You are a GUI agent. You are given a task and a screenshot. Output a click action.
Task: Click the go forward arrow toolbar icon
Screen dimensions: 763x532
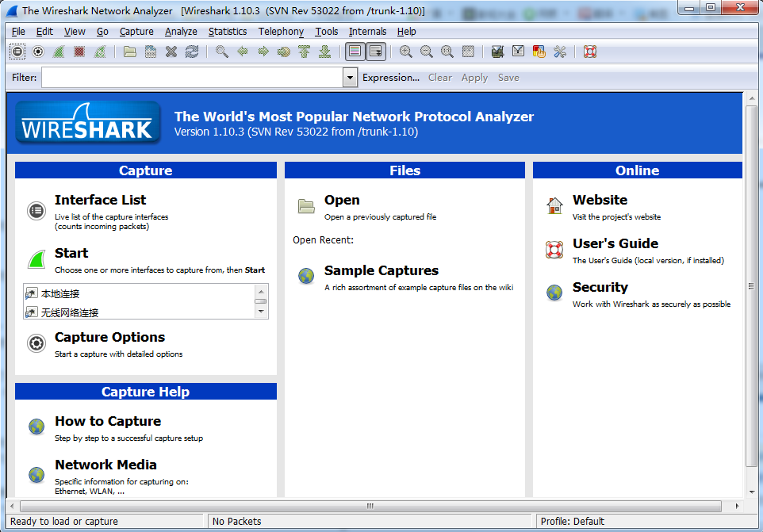(x=263, y=52)
